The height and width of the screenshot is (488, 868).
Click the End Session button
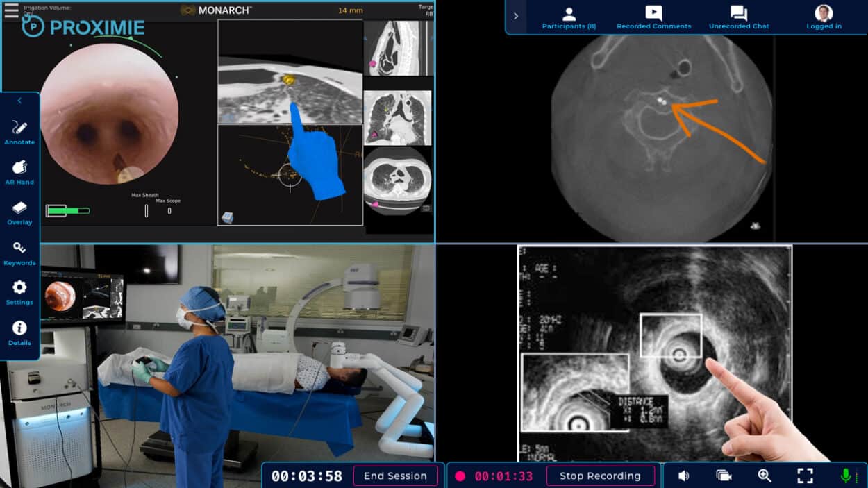395,476
